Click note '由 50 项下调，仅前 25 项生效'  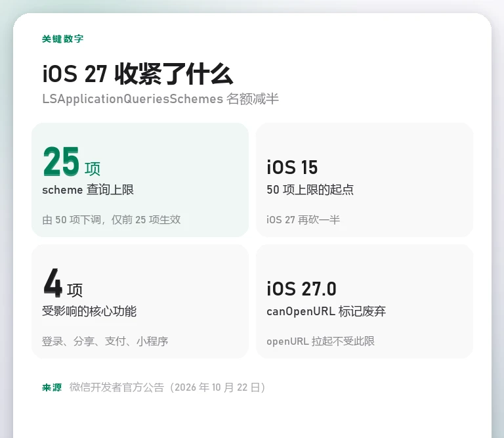tap(111, 219)
